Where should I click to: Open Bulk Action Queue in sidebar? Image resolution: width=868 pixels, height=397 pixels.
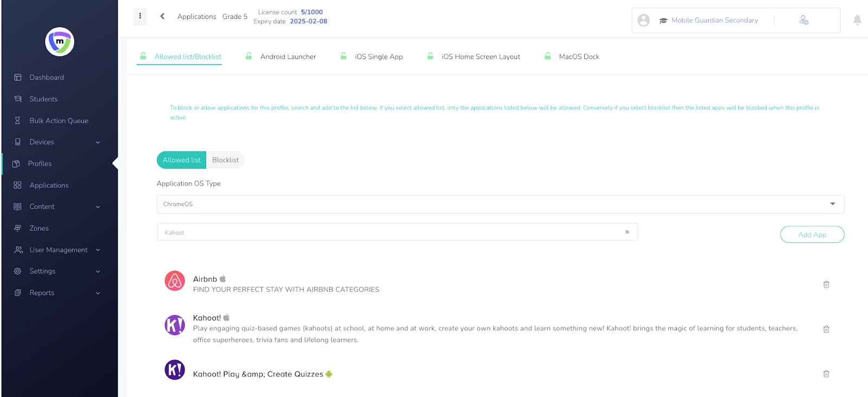[x=59, y=121]
